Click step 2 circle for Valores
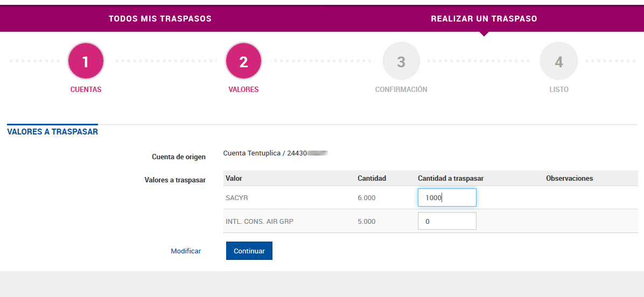The image size is (644, 297). click(243, 61)
